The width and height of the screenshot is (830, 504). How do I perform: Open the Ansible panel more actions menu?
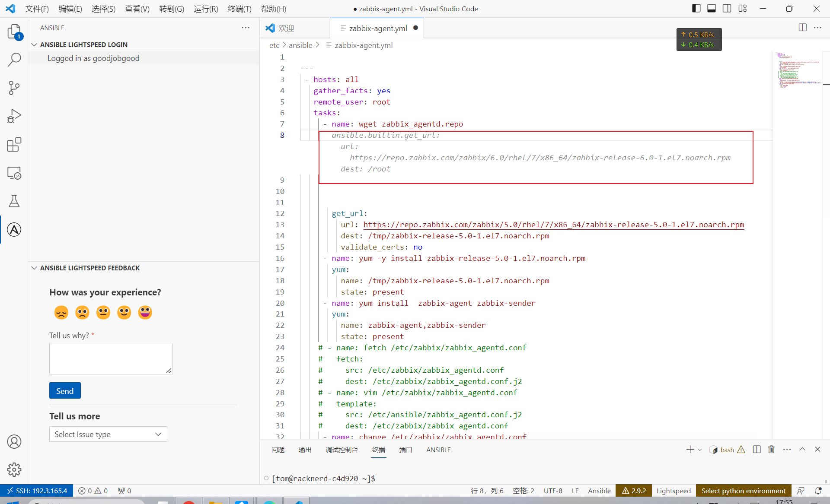tap(246, 28)
